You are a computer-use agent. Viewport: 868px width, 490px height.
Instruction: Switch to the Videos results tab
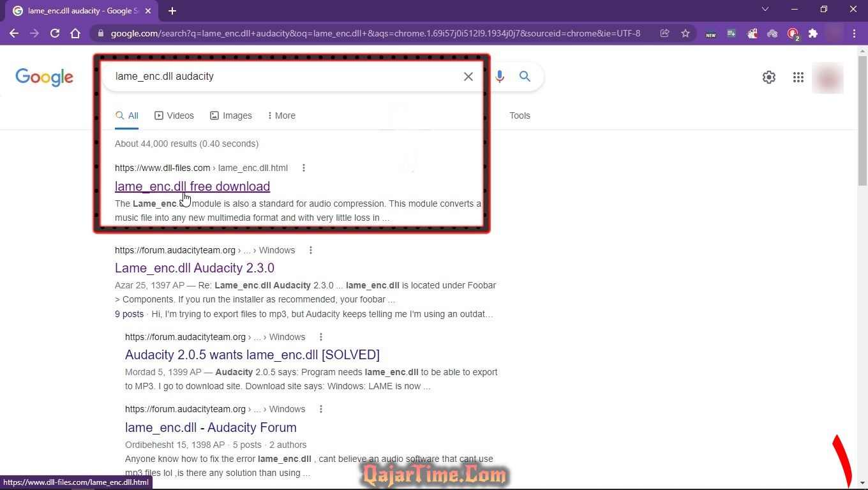174,115
